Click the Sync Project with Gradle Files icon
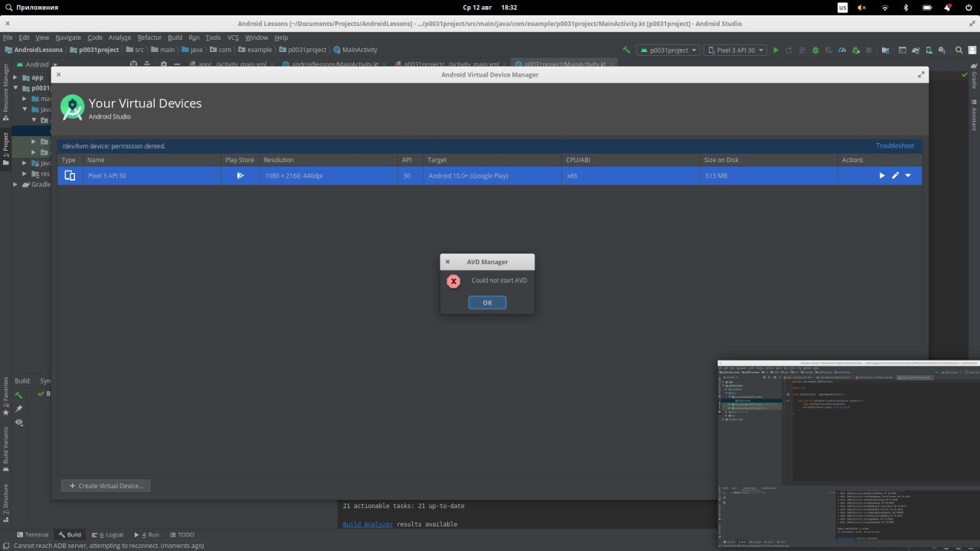Image resolution: width=980 pixels, height=551 pixels. 916,50
